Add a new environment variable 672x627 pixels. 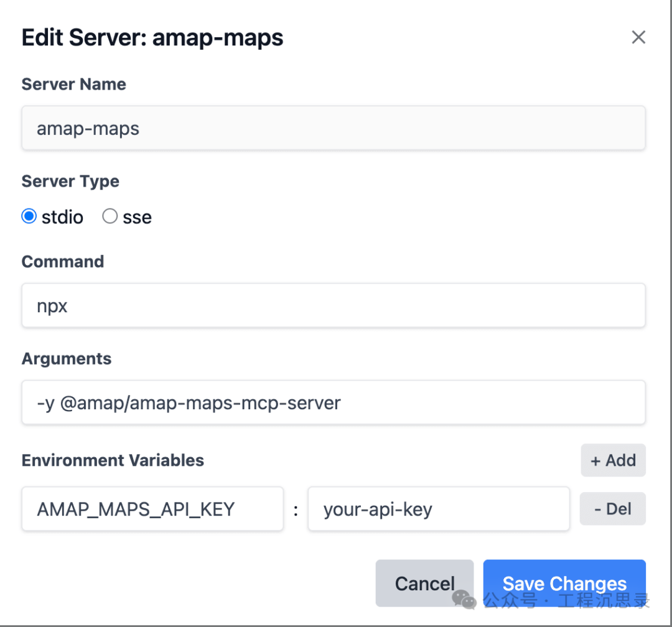[613, 460]
